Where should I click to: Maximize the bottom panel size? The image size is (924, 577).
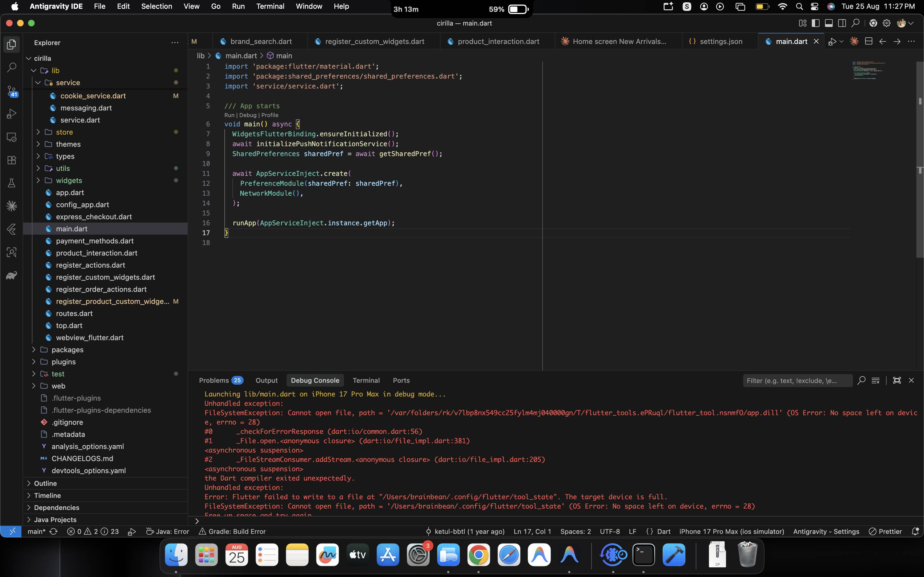click(x=897, y=381)
